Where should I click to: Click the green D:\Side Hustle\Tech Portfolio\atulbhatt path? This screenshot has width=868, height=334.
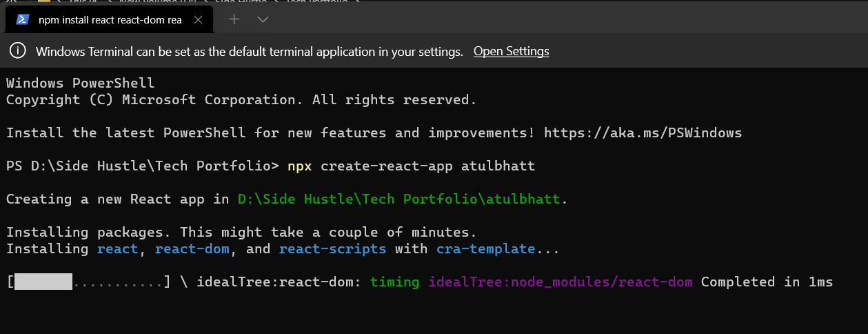399,199
